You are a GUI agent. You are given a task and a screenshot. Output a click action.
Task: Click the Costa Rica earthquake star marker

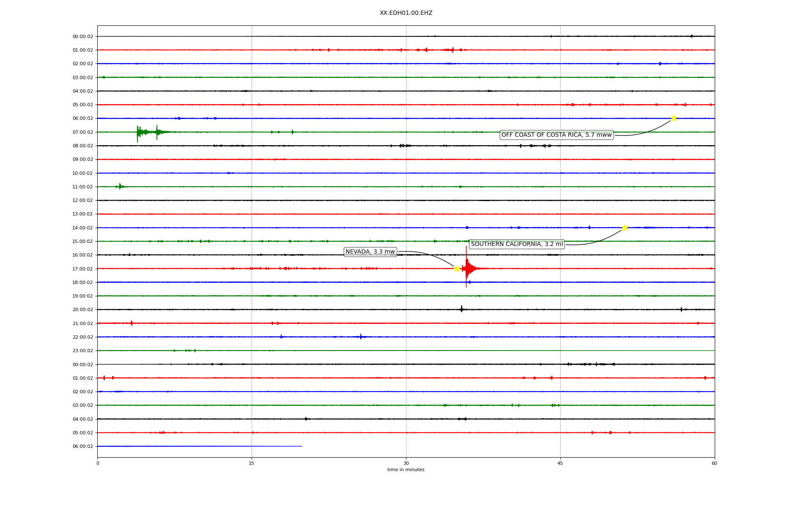pyautogui.click(x=674, y=118)
